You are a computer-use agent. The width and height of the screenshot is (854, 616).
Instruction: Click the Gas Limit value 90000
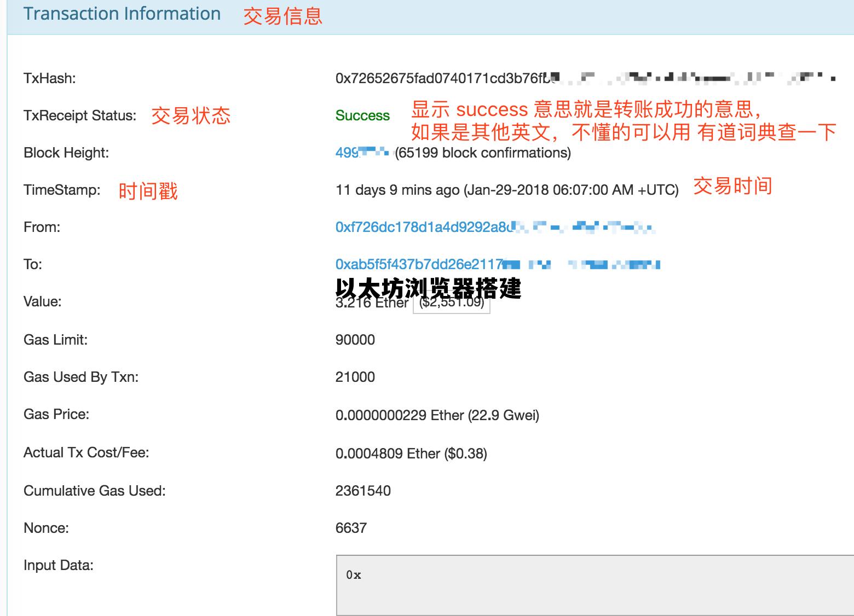[355, 339]
